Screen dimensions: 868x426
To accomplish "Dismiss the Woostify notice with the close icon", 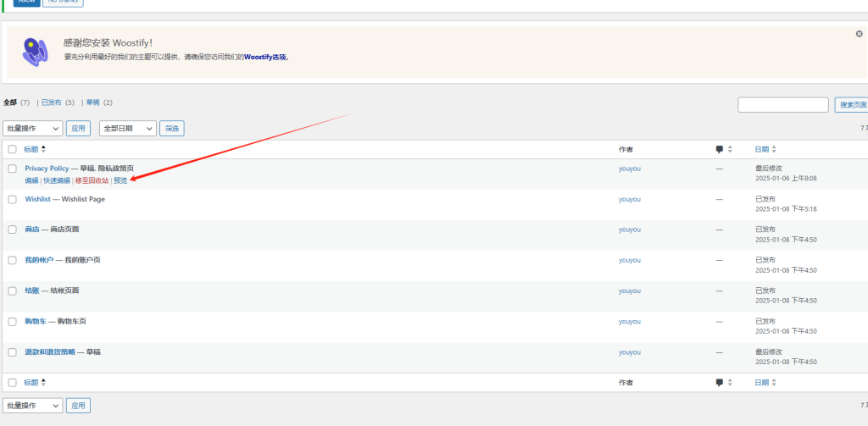I will click(859, 34).
